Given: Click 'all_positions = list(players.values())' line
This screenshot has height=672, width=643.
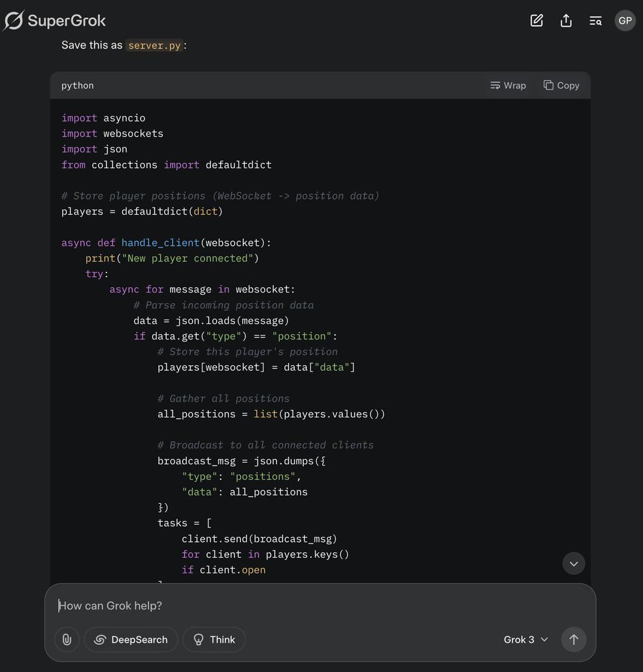Looking at the screenshot, I should click(271, 414).
